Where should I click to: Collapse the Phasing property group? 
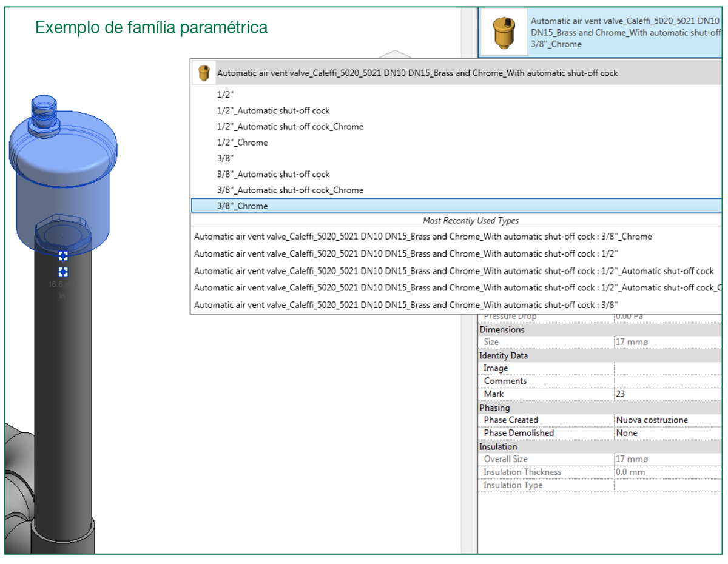[x=494, y=408]
